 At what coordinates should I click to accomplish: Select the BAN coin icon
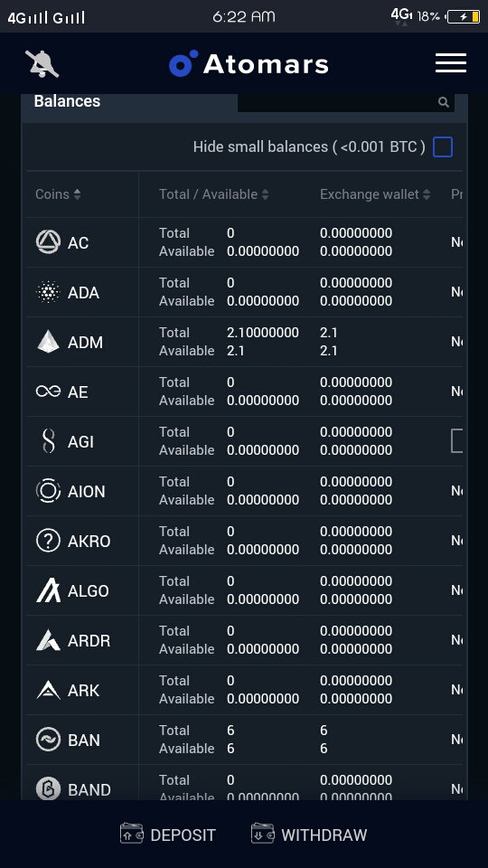[48, 740]
